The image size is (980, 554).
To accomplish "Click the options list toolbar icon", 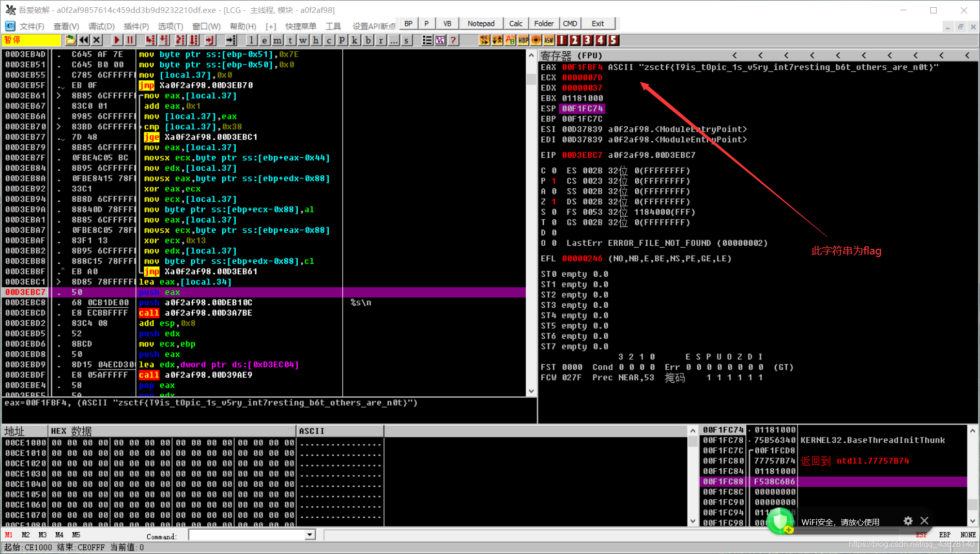I will (x=427, y=40).
